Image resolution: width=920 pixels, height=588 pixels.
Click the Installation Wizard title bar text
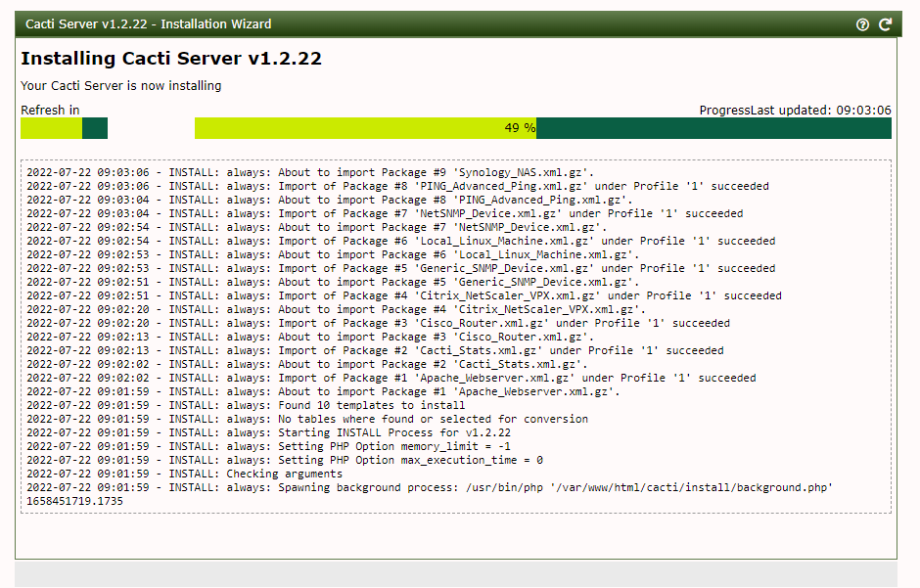(149, 24)
